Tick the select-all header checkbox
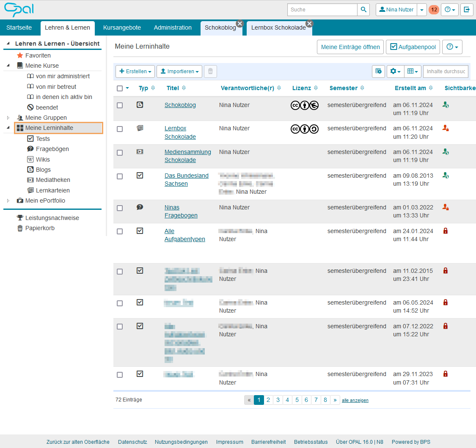Screen dimensions: 476x448 click(x=120, y=88)
